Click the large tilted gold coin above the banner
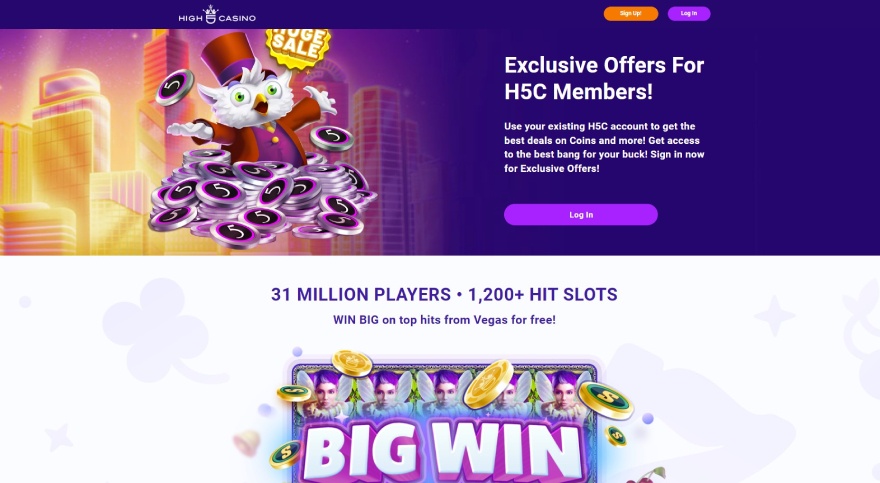 coord(488,384)
